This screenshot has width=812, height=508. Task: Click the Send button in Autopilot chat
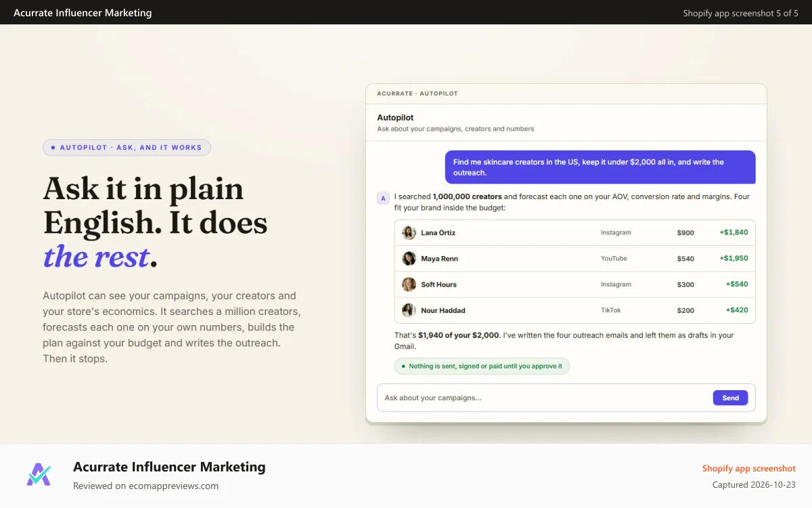730,398
